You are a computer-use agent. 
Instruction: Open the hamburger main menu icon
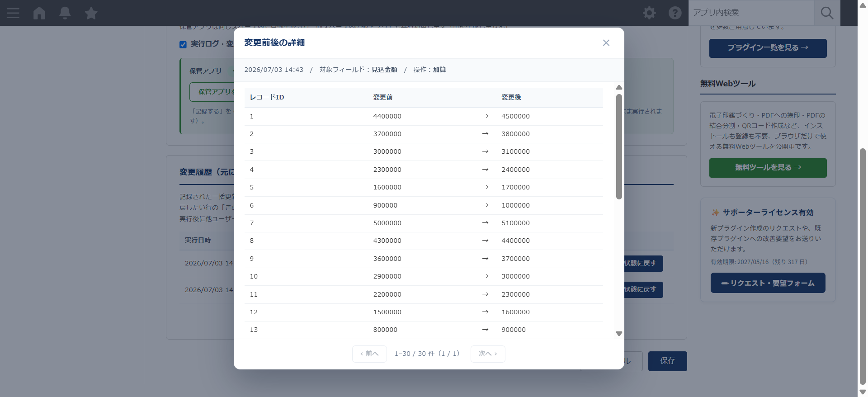click(13, 13)
